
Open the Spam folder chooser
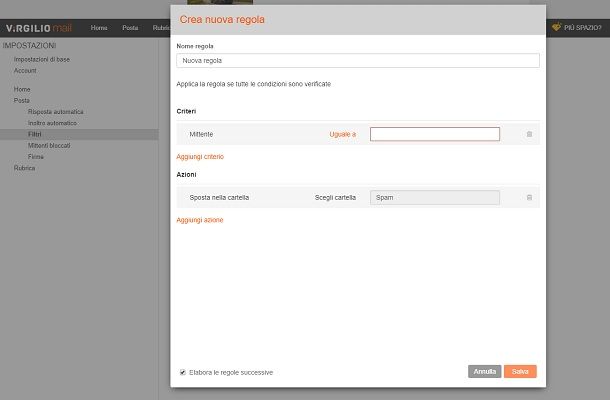pyautogui.click(x=435, y=198)
